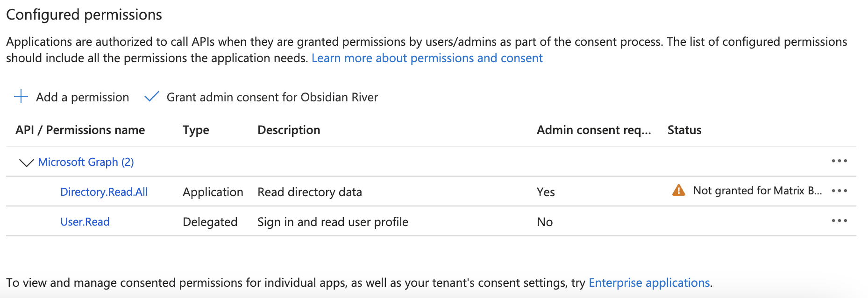Click the checkmark icon before Grant admin consent

pyautogui.click(x=151, y=97)
